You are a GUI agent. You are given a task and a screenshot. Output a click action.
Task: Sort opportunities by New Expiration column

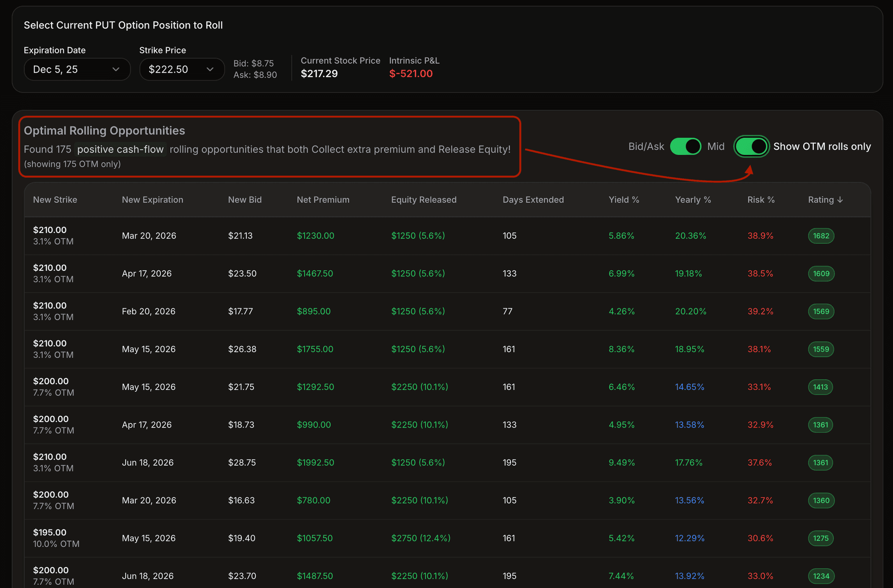(x=153, y=200)
